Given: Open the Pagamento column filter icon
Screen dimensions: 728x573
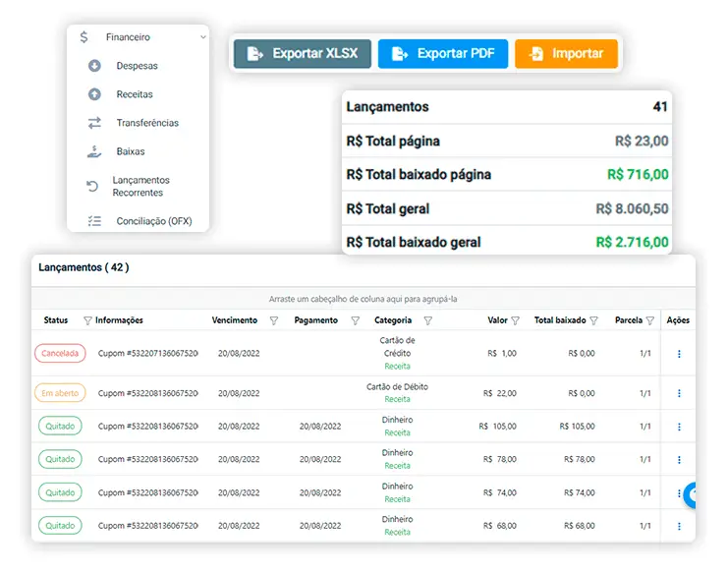Looking at the screenshot, I should pyautogui.click(x=356, y=320).
